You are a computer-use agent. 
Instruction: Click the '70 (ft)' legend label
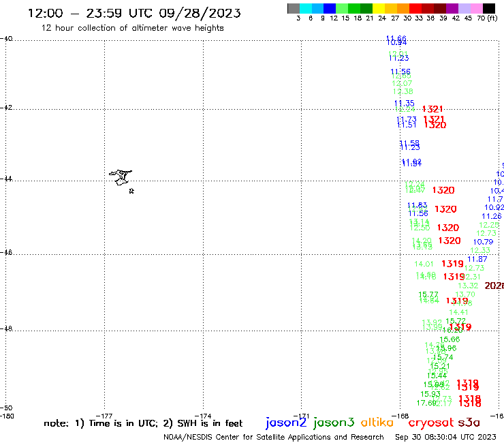pos(487,18)
